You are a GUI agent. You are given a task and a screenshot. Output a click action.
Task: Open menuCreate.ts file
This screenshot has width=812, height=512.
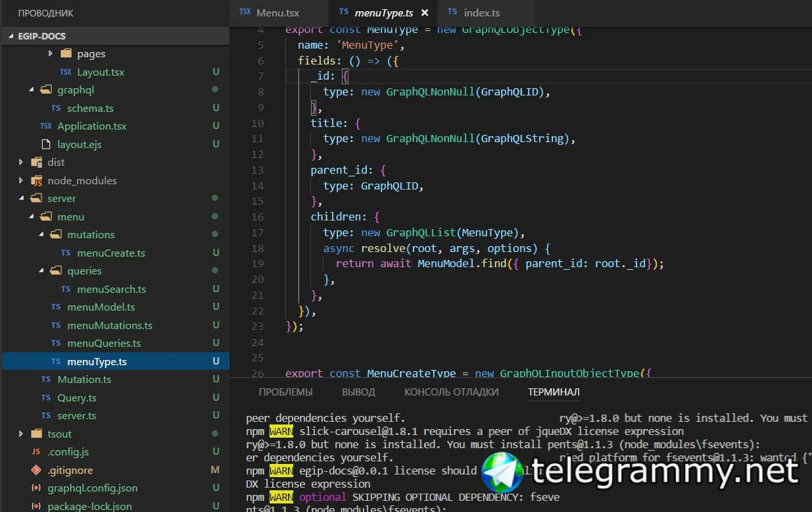click(111, 253)
